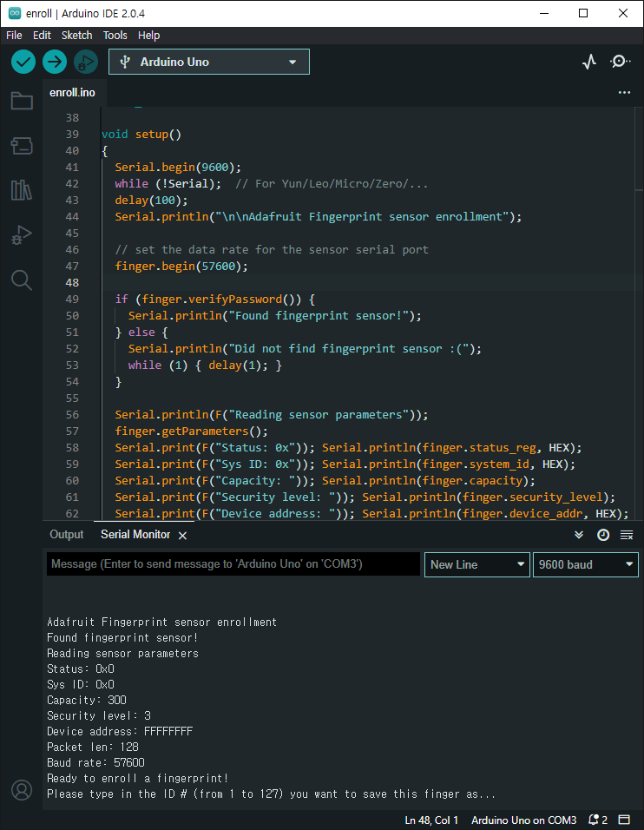644x830 pixels.
Task: Click 'Capacity: 300' in serial output
Action: 87,701
